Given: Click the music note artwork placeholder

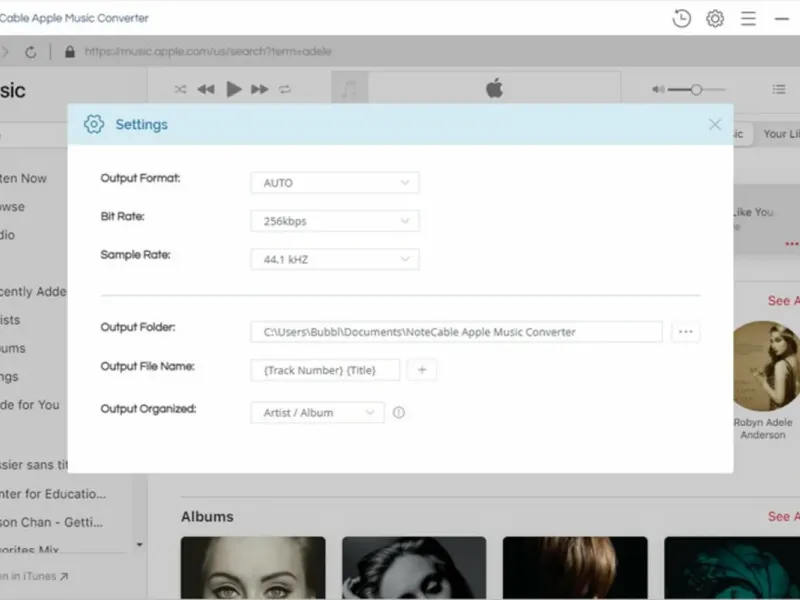Looking at the screenshot, I should click(x=349, y=87).
